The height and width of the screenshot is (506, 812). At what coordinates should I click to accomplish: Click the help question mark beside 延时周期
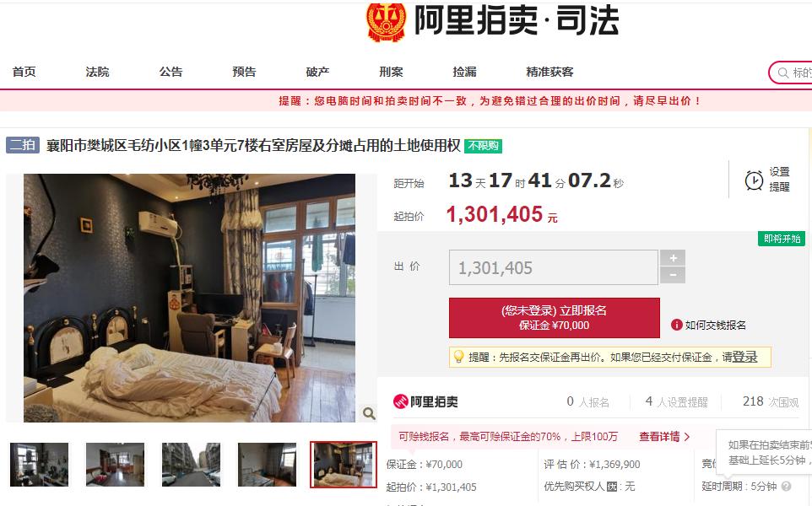pos(786,487)
